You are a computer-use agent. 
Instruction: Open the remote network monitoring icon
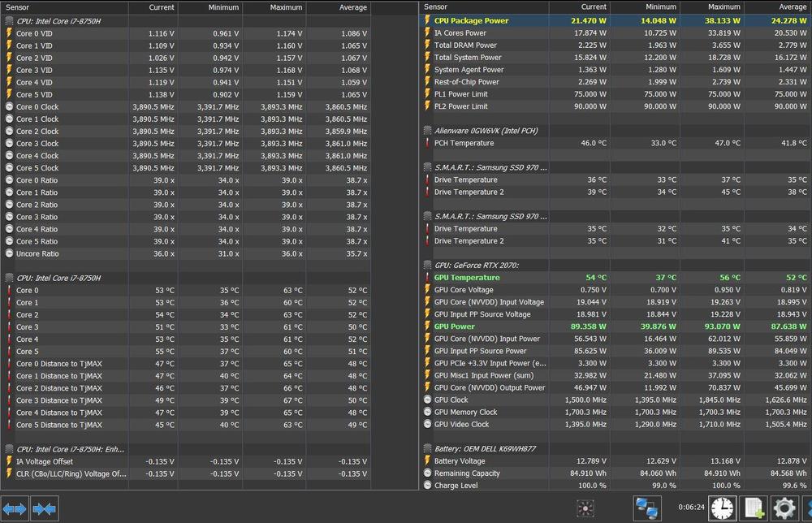coord(647,508)
